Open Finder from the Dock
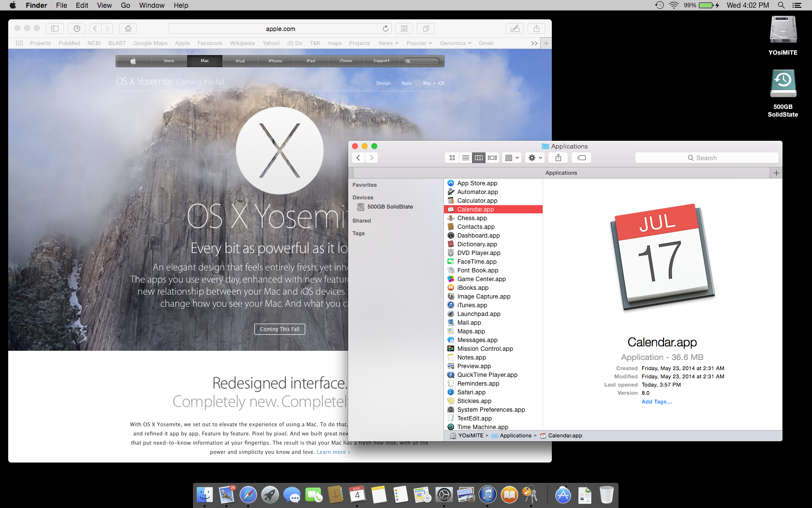812x508 pixels. [205, 494]
